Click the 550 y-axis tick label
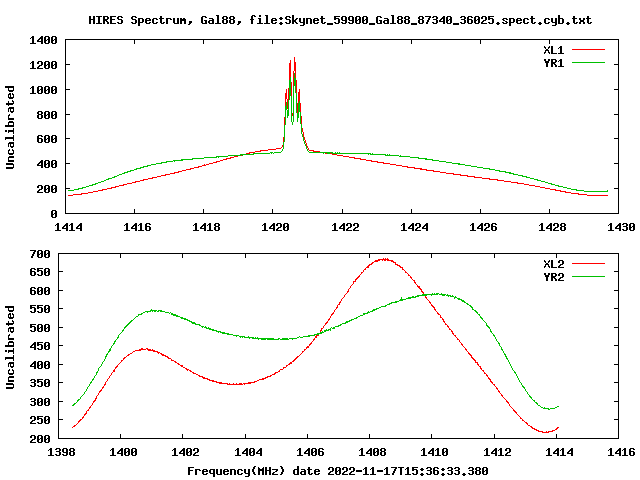Image resolution: width=640 pixels, height=480 pixels. (x=40, y=309)
